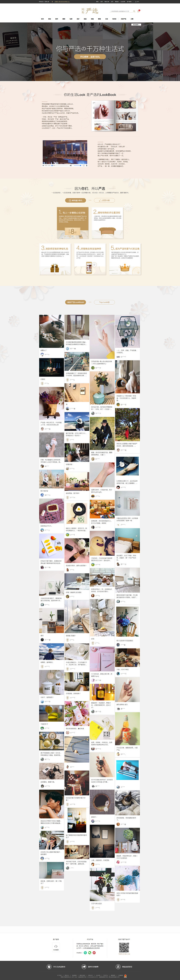Screen dimensions: 180x980
Task: Click the 晒图赢5重礼 gold button
Action: click(x=75, y=200)
